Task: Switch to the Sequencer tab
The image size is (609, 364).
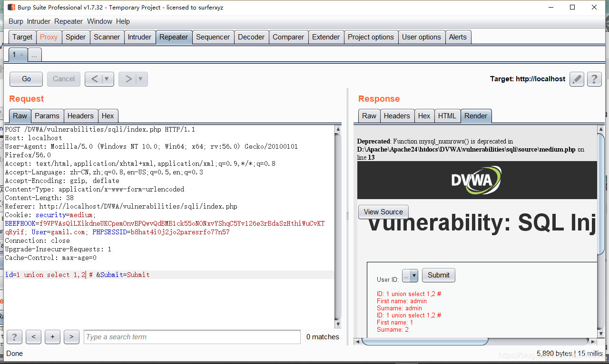Action: point(213,37)
